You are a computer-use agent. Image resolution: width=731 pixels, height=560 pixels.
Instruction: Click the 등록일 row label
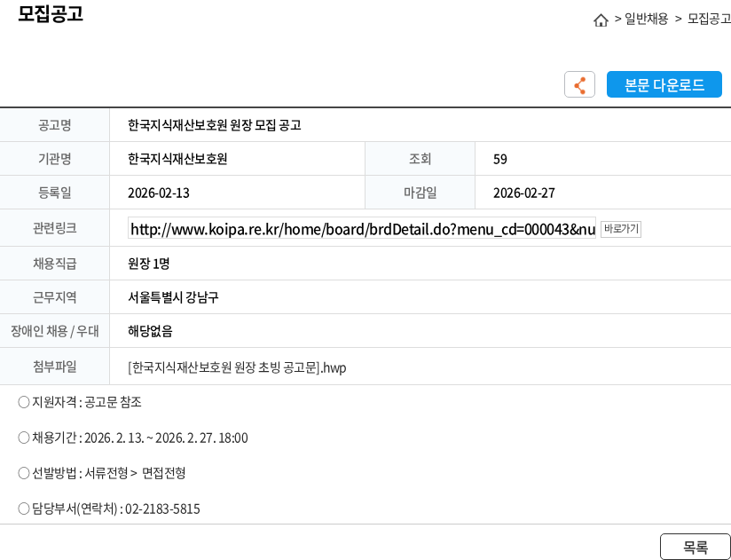tap(54, 193)
